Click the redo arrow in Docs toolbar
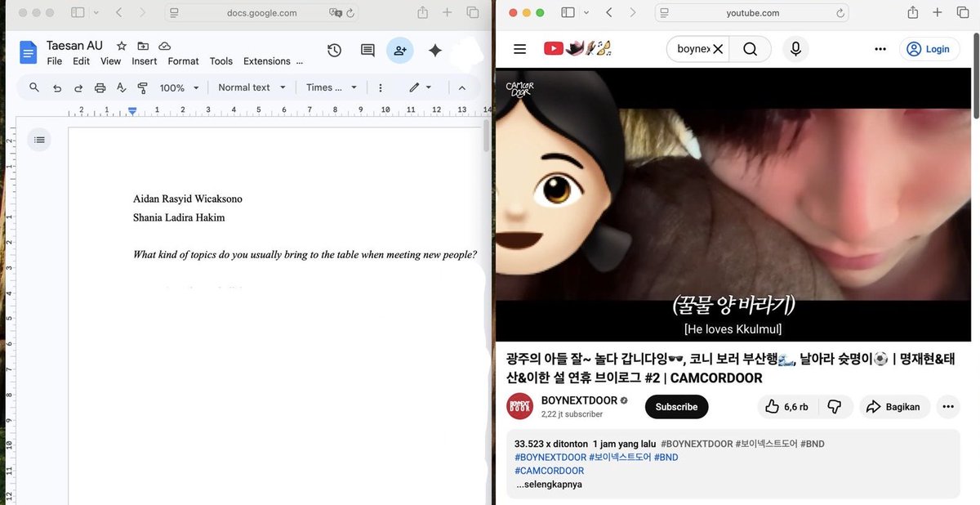The width and height of the screenshot is (980, 505). [78, 87]
